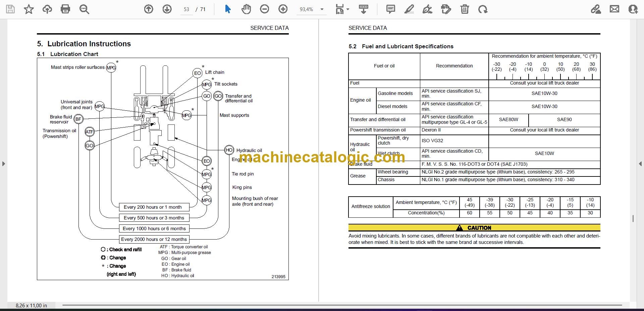Click 'Every 2000 hours or 12 months' box
The width and height of the screenshot is (644, 311).
(154, 239)
